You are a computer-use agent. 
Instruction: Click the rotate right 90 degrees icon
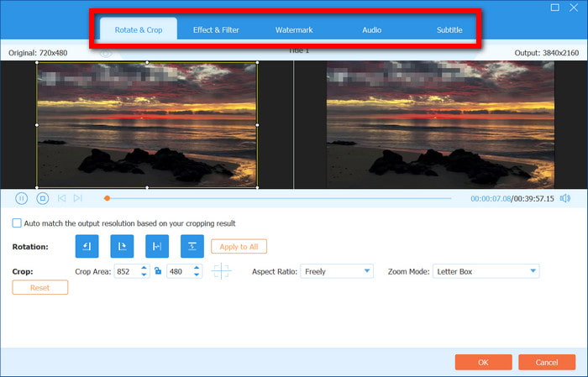pyautogui.click(x=122, y=246)
